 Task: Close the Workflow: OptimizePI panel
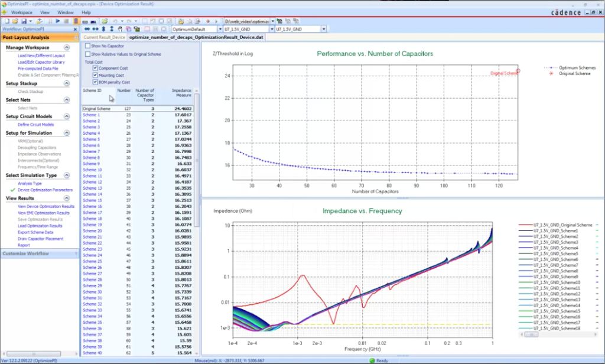(x=75, y=30)
